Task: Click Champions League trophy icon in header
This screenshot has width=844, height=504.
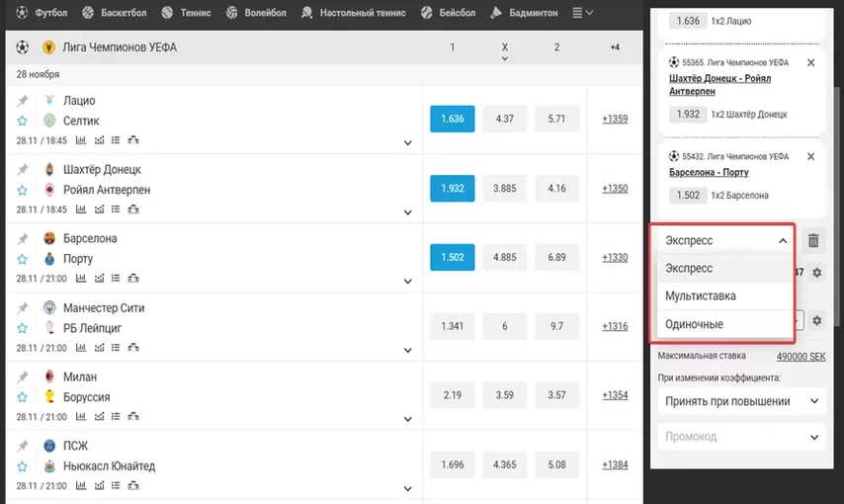Action: click(49, 47)
